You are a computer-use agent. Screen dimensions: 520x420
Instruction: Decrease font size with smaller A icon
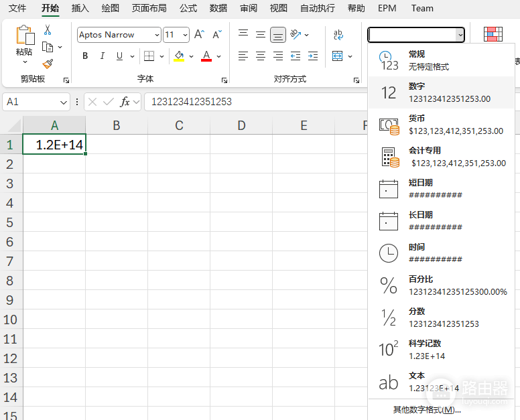217,34
